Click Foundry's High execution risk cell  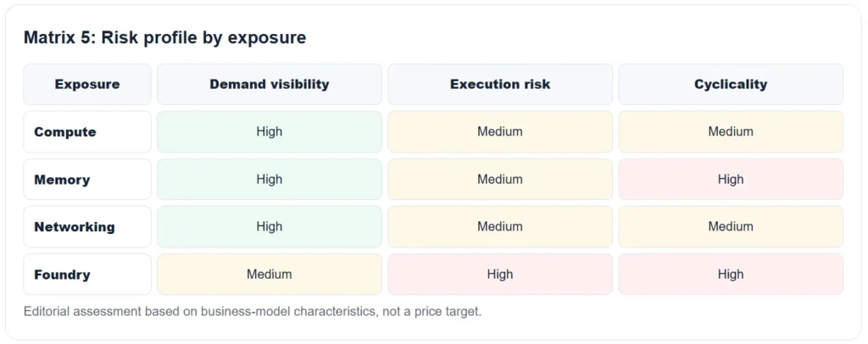point(500,275)
